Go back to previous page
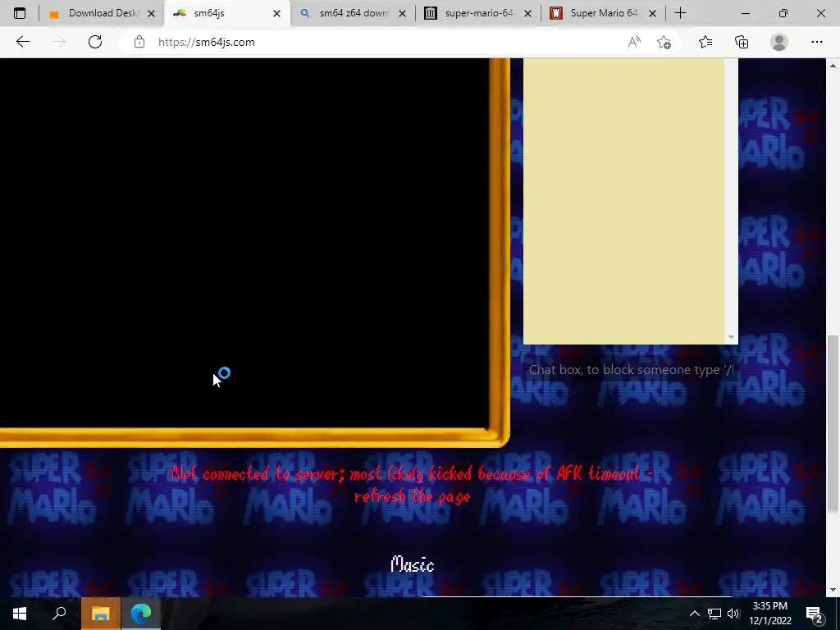The height and width of the screenshot is (630, 840). 22,42
